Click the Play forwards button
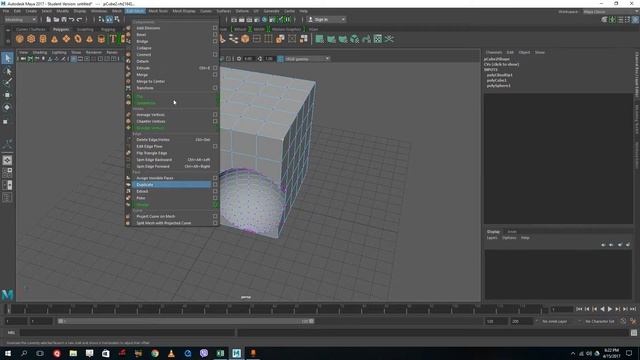Screen dimensions: 640x360 (x=610, y=309)
